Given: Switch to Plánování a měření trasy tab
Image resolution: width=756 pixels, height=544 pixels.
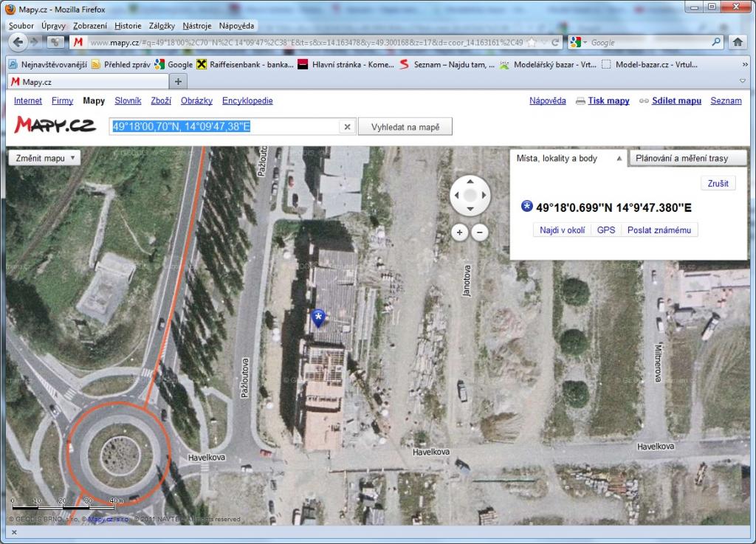Looking at the screenshot, I should (x=688, y=158).
